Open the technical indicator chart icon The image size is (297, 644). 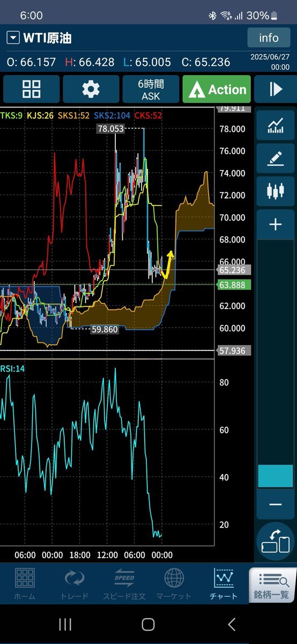[x=276, y=126]
